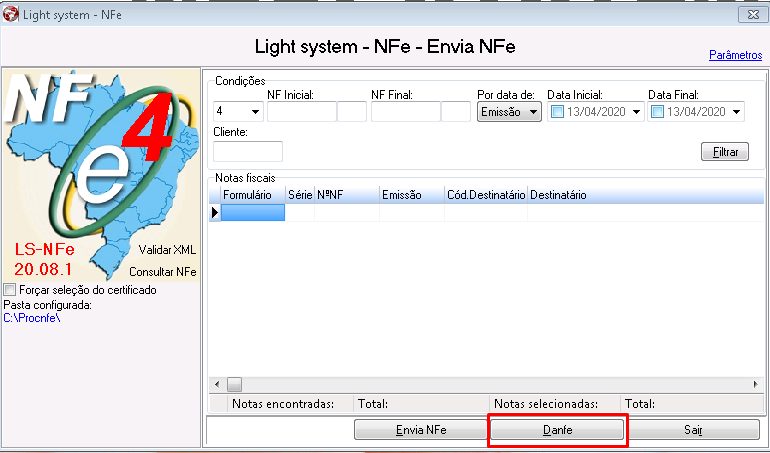Screen dimensions: 770x453
Task: Click the Filtrar button
Action: coord(725,152)
